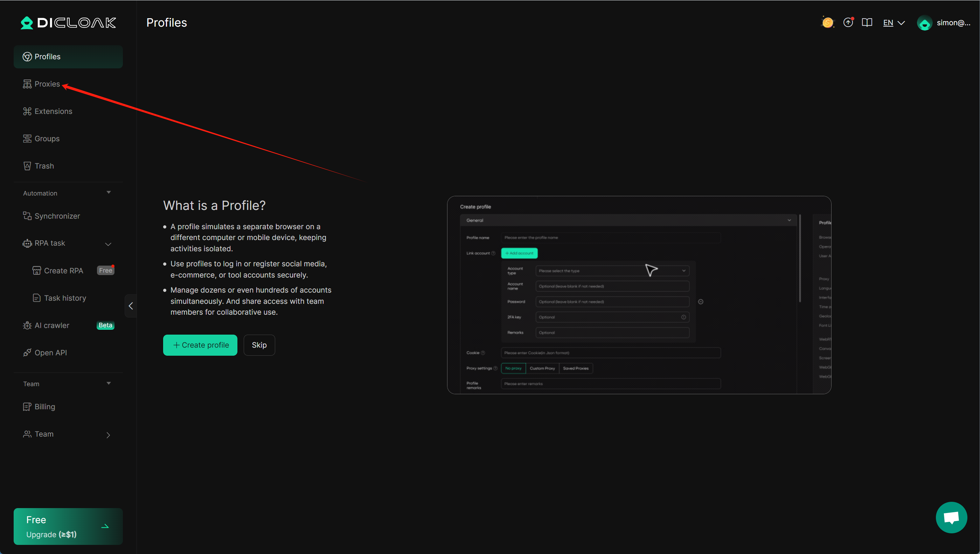Open the upgrade icon with red notification dot
Screen dimensions: 980x554
[x=848, y=22]
